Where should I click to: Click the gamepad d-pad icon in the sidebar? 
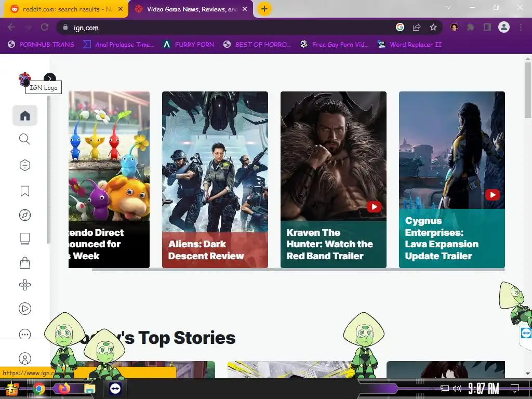pyautogui.click(x=25, y=285)
